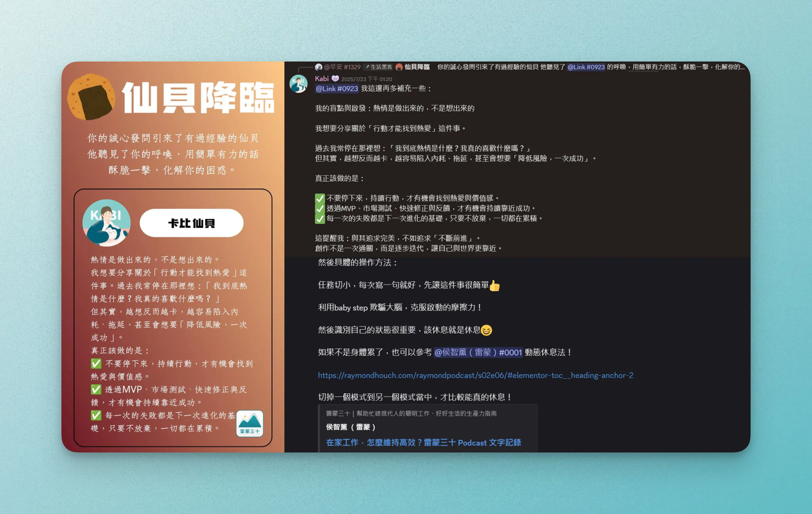The height and width of the screenshot is (514, 812).
Task: Click Kabi's avatar beside the Discord message
Action: pos(298,84)
